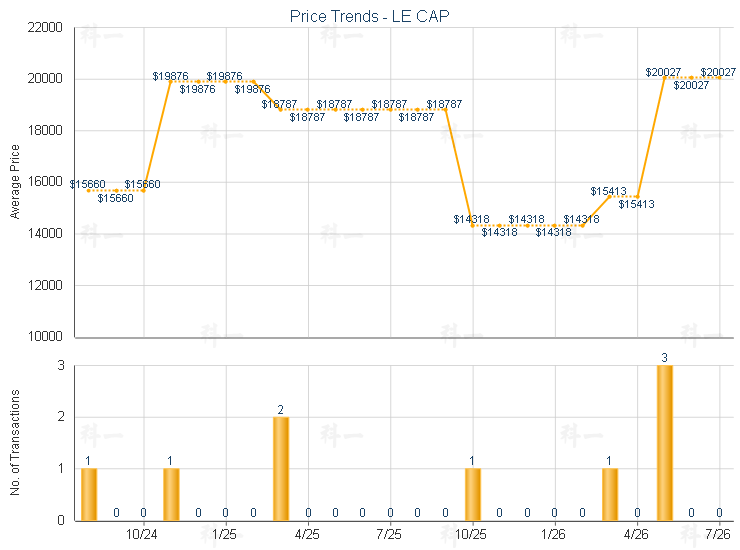Click the 4/25 x-axis label
The image size is (740, 550).
(x=307, y=534)
